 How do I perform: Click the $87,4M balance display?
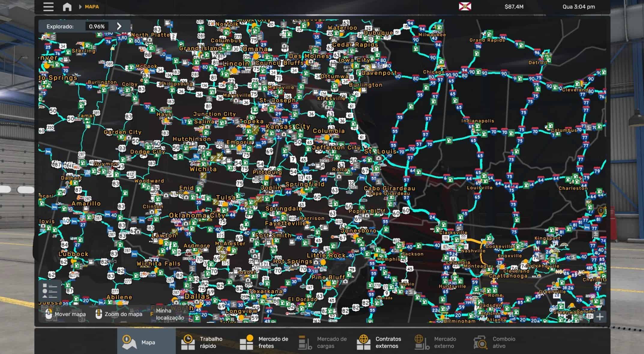coord(514,7)
